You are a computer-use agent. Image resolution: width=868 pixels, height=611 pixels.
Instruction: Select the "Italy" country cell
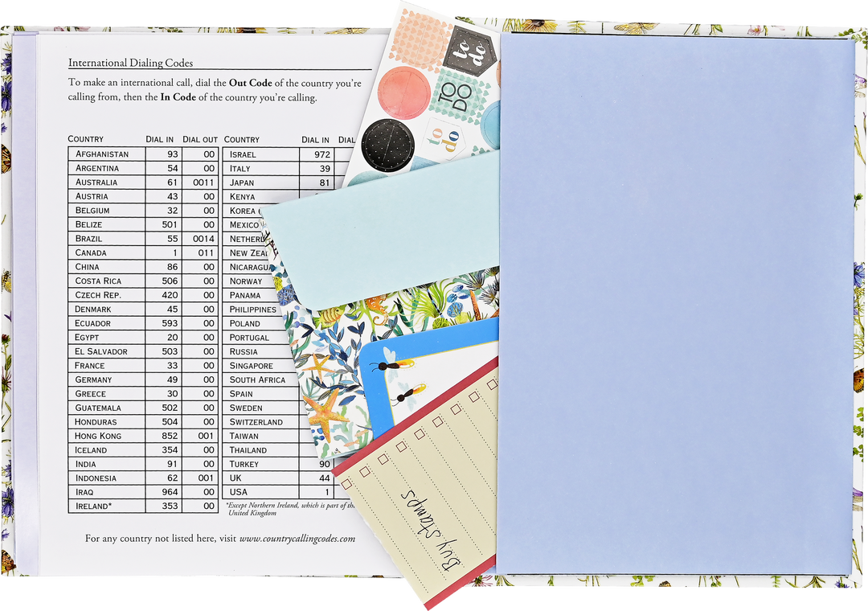click(x=261, y=168)
